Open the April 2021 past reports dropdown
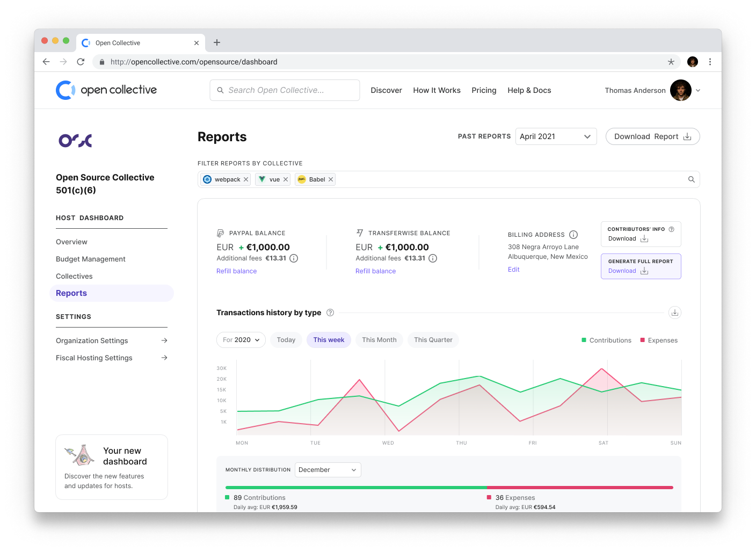 click(x=556, y=136)
